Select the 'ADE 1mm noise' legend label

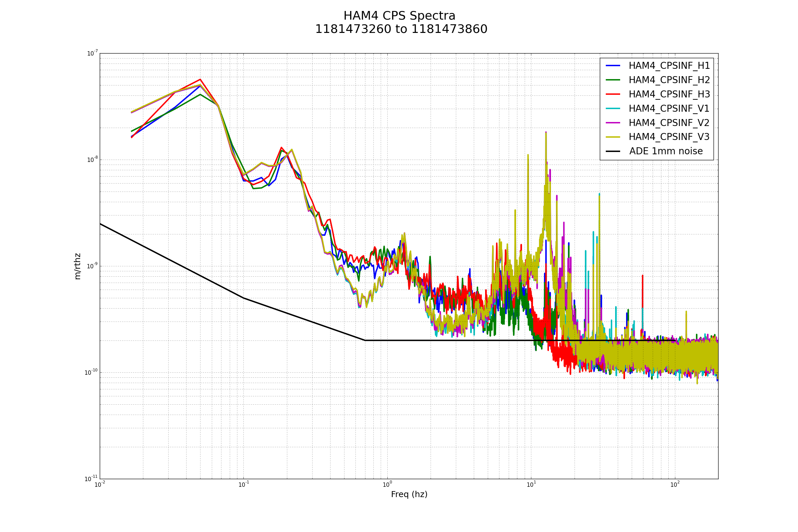tap(666, 151)
